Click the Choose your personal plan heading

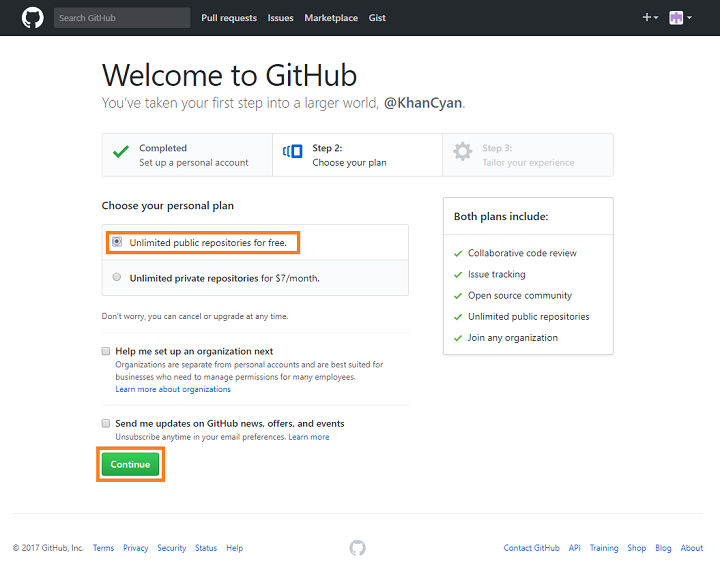(x=168, y=206)
